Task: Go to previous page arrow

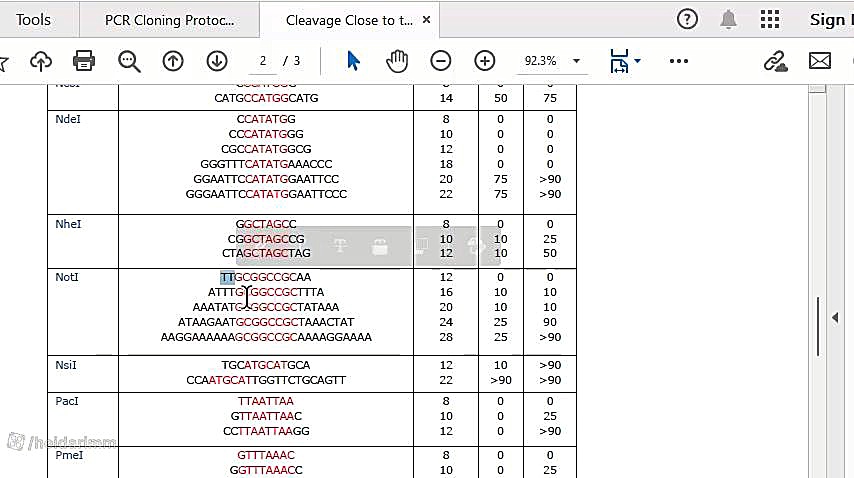Action: [173, 61]
